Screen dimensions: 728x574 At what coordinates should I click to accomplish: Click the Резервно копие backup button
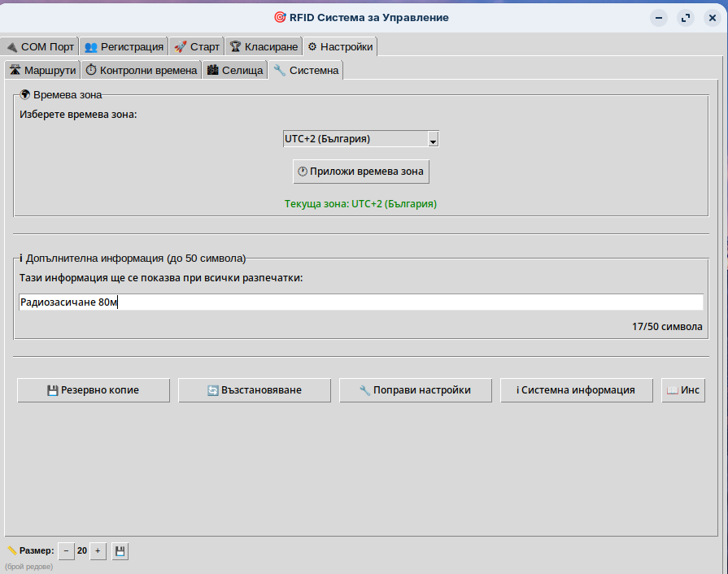(94, 390)
